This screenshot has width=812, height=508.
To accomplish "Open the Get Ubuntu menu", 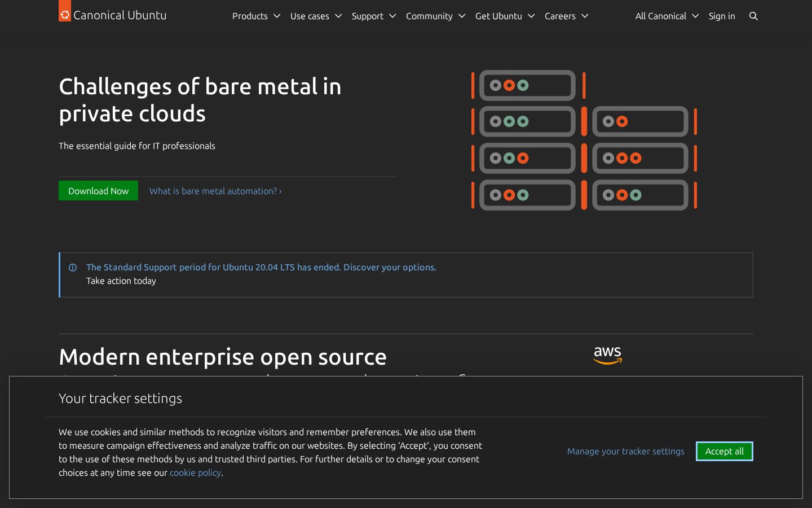I will click(505, 16).
